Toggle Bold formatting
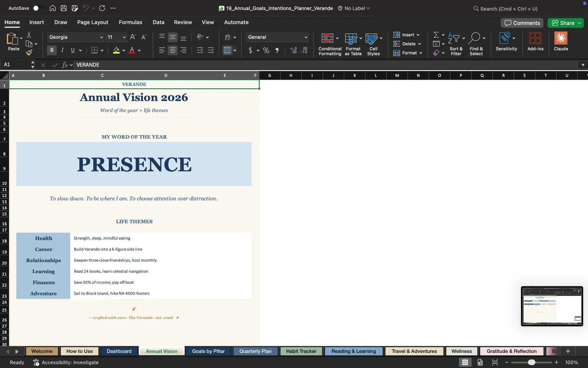 (x=52, y=50)
